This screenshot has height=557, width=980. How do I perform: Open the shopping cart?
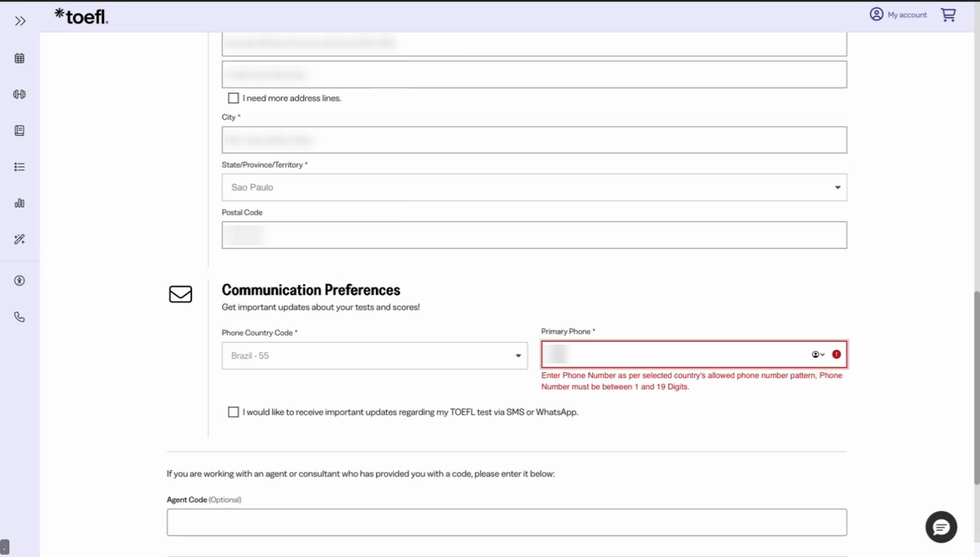(948, 15)
